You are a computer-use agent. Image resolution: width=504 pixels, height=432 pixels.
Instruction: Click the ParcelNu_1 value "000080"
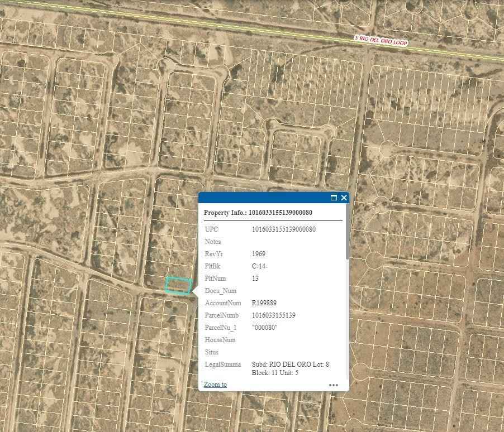click(x=264, y=328)
